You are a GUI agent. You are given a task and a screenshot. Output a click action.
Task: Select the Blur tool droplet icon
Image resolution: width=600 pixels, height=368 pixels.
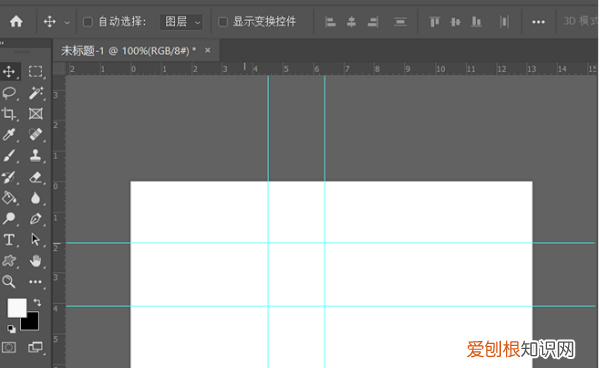point(36,198)
